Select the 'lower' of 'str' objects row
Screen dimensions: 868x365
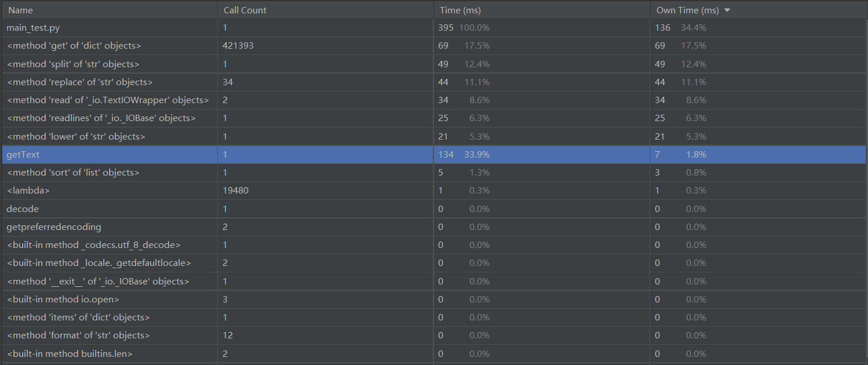[76, 137]
